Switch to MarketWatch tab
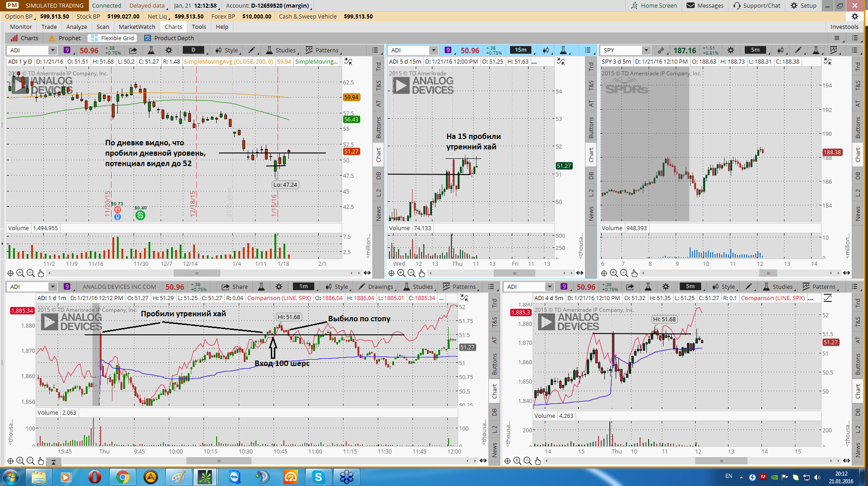 pyautogui.click(x=137, y=27)
